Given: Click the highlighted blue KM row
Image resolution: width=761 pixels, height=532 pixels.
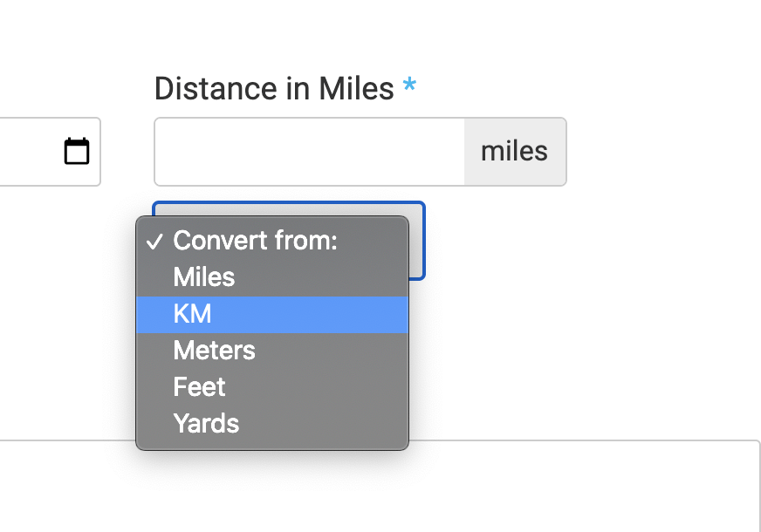Looking at the screenshot, I should tap(272, 314).
